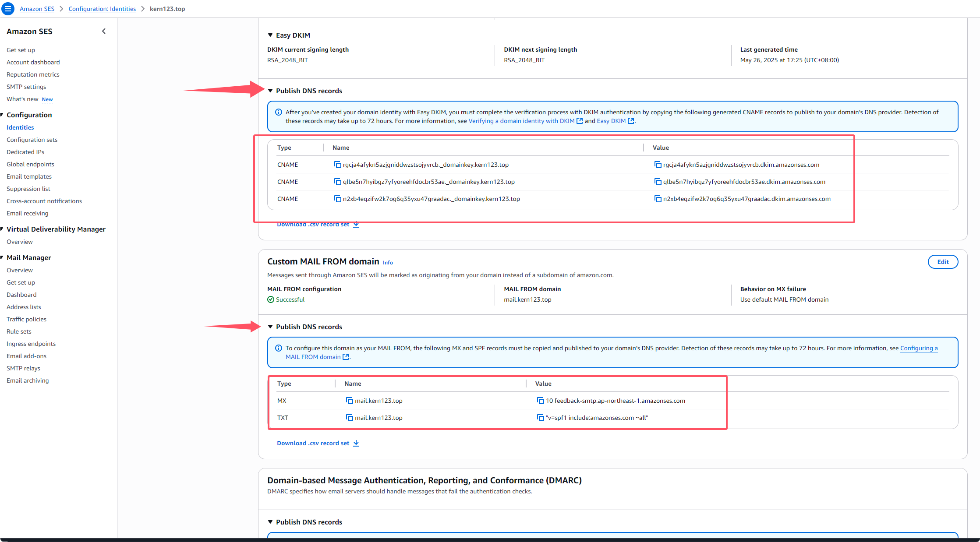
Task: Click Use default MAIL FROM domain text
Action: 784,299
